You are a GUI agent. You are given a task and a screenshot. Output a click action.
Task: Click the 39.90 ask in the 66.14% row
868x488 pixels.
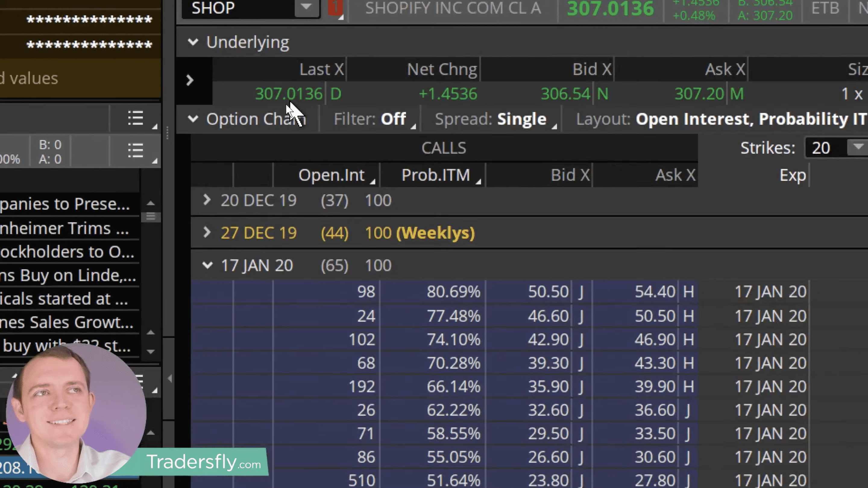tap(655, 386)
